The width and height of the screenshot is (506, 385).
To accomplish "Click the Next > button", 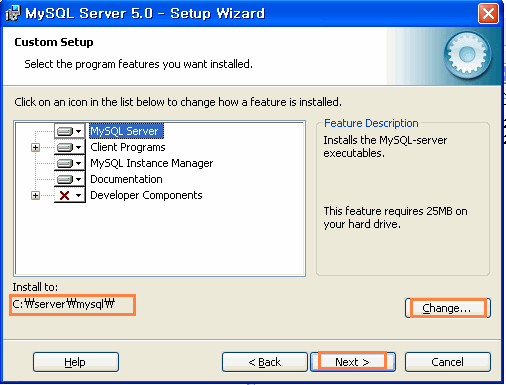I will 353,362.
